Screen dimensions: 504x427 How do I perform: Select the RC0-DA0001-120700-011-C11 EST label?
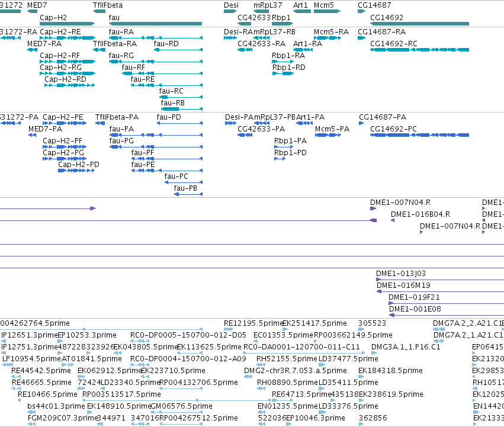click(301, 347)
